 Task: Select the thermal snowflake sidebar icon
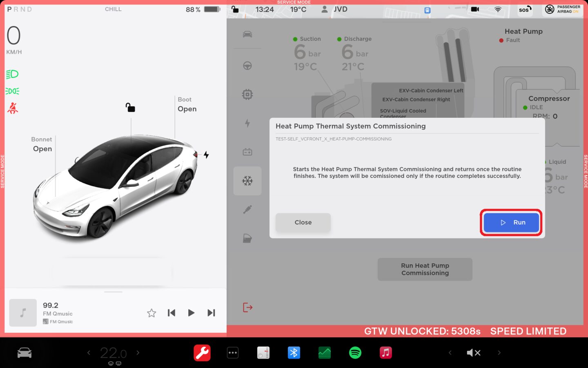247,181
